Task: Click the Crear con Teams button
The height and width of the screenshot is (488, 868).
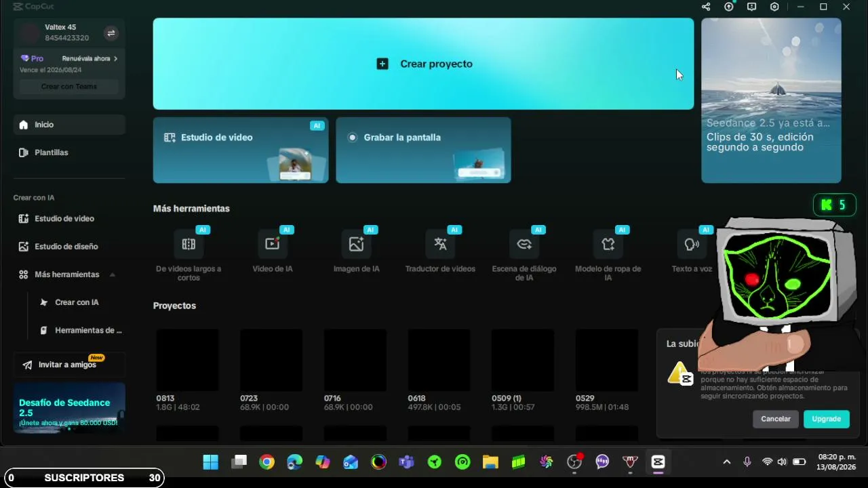Action: click(69, 87)
